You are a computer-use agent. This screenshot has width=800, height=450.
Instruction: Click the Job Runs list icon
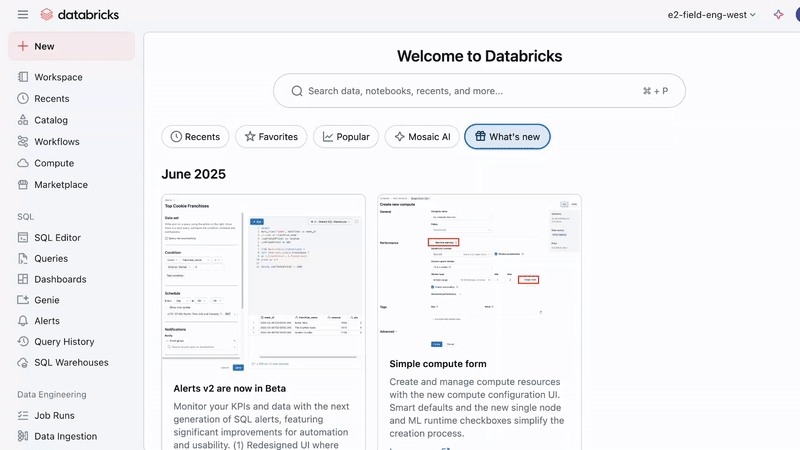click(x=23, y=415)
